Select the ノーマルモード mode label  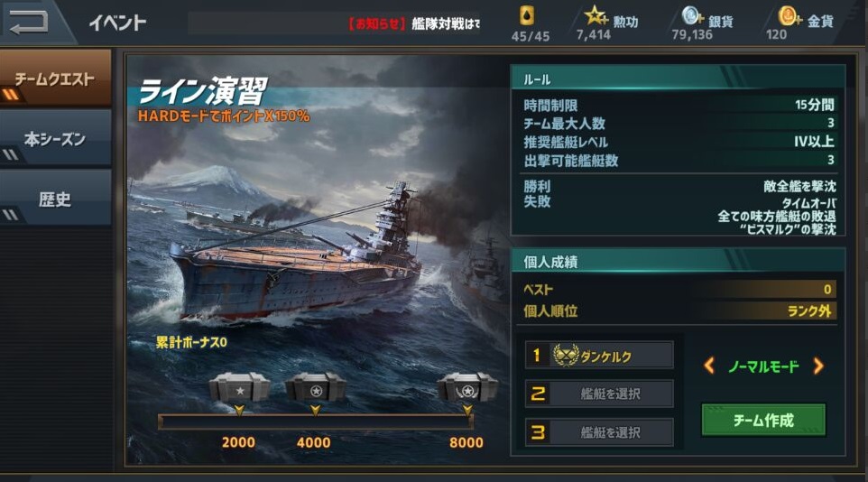763,366
